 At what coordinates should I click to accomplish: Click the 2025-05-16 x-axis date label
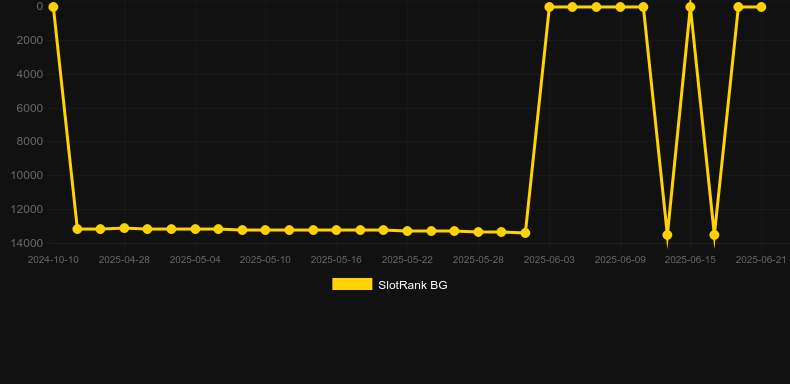336,260
